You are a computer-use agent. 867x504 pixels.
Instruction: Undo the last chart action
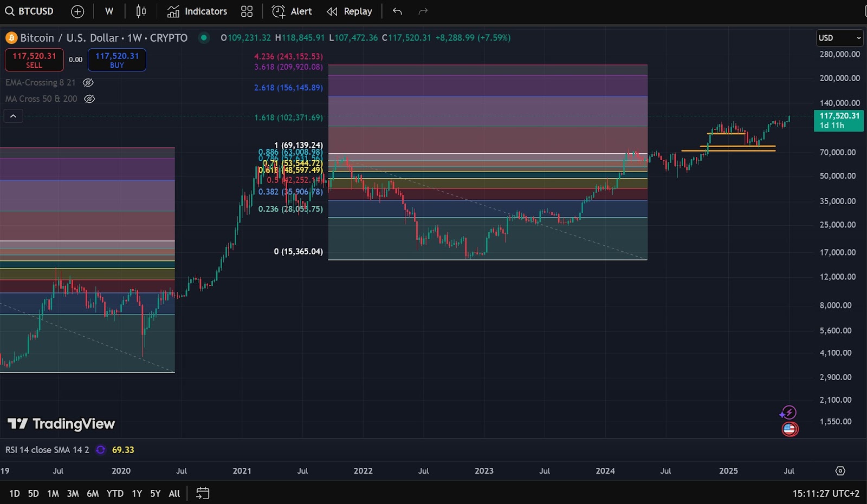coord(397,11)
